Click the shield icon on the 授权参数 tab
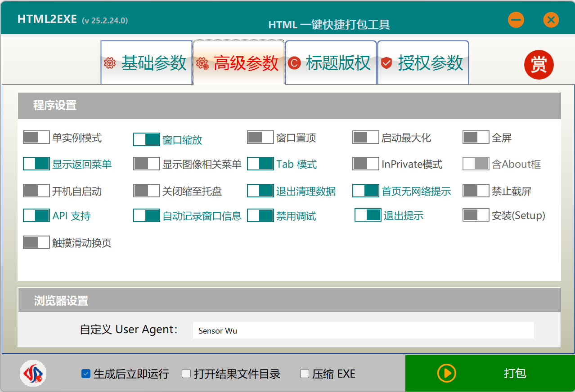575x392 pixels. 386,63
